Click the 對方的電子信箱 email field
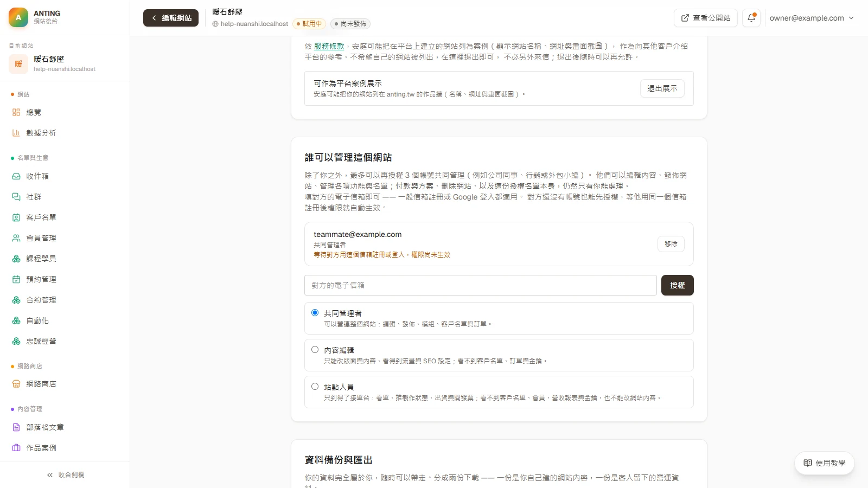The height and width of the screenshot is (488, 868). click(x=481, y=285)
